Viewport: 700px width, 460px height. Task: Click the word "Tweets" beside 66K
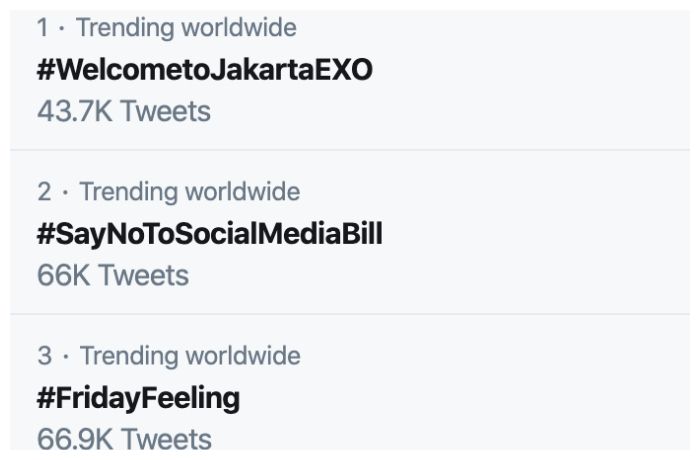(x=143, y=274)
